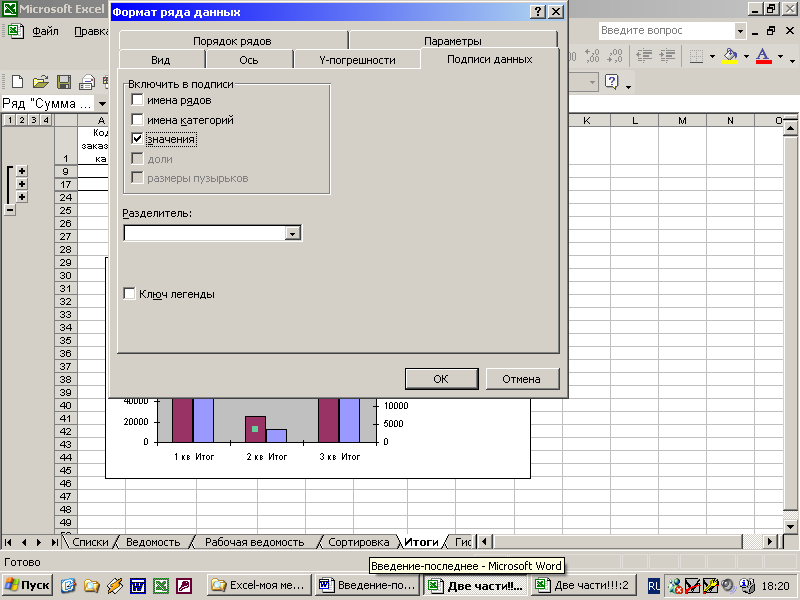The width and height of the screenshot is (800, 600).
Task: Switch to Excel-моя ме... taskbar window
Action: (x=260, y=585)
